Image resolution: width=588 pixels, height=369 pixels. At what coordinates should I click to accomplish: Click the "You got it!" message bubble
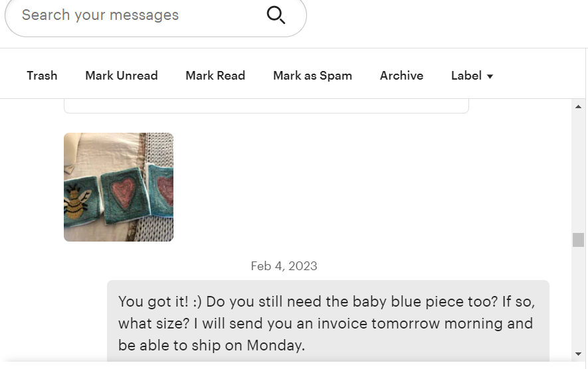coord(328,323)
